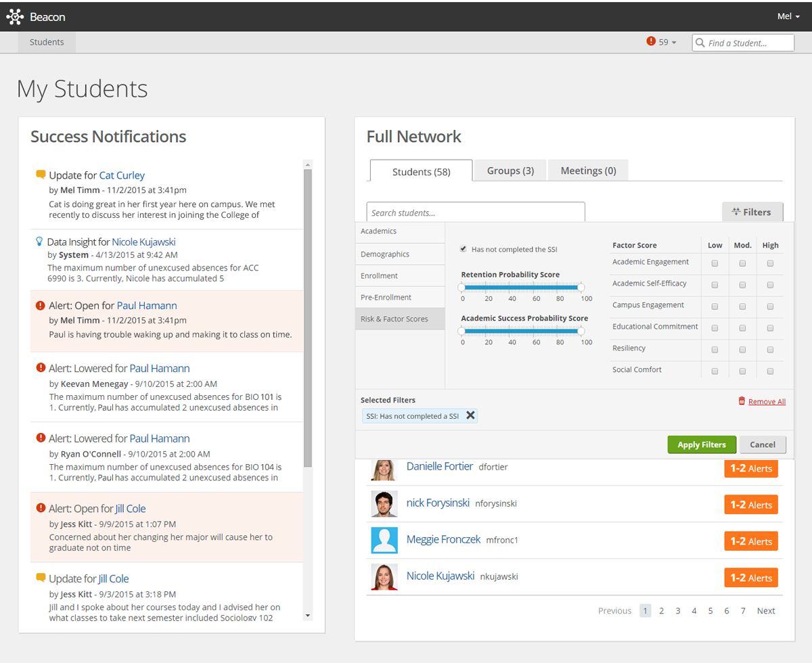
Task: Enable Low checkbox for Resiliency
Action: 715,349
